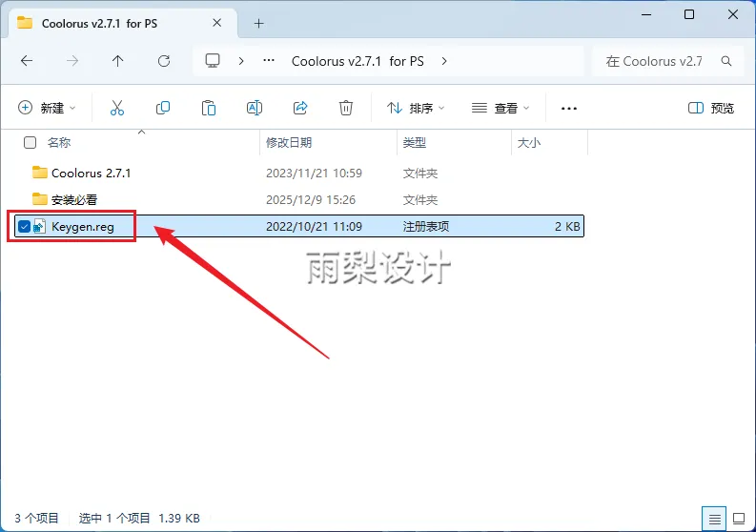Viewport: 756px width, 532px height.
Task: Click the 安装必看 folder icon
Action: click(x=39, y=198)
